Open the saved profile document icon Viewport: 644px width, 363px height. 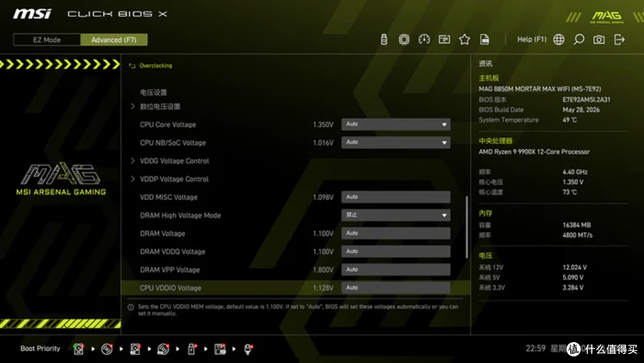coord(484,39)
